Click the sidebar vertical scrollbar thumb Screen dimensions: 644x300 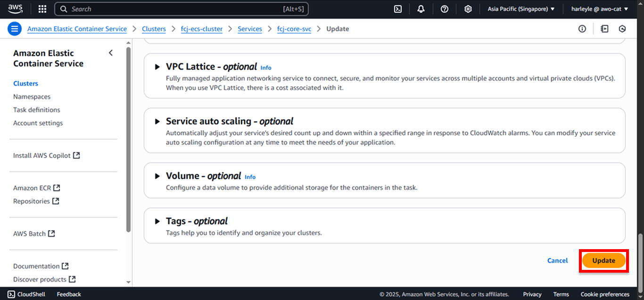point(129,139)
